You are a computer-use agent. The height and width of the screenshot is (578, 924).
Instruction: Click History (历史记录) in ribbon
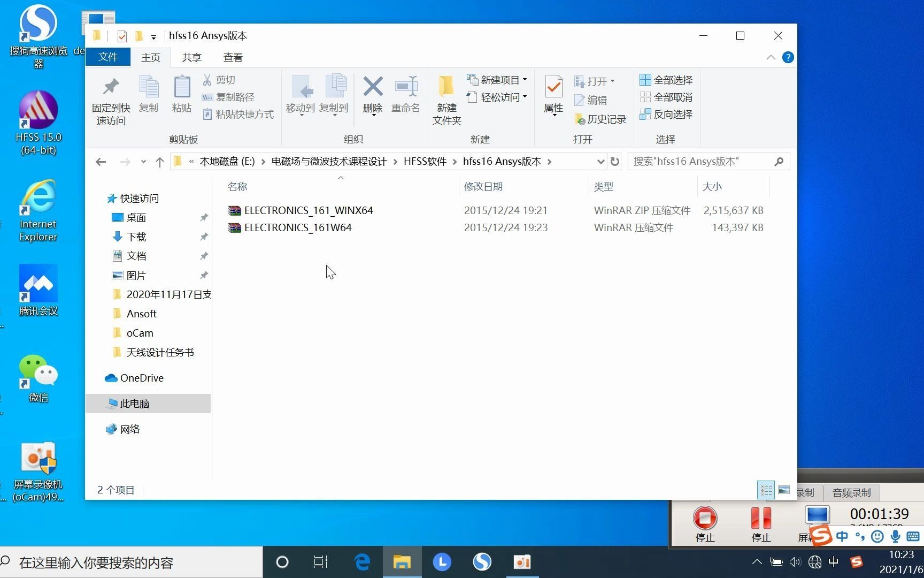600,119
